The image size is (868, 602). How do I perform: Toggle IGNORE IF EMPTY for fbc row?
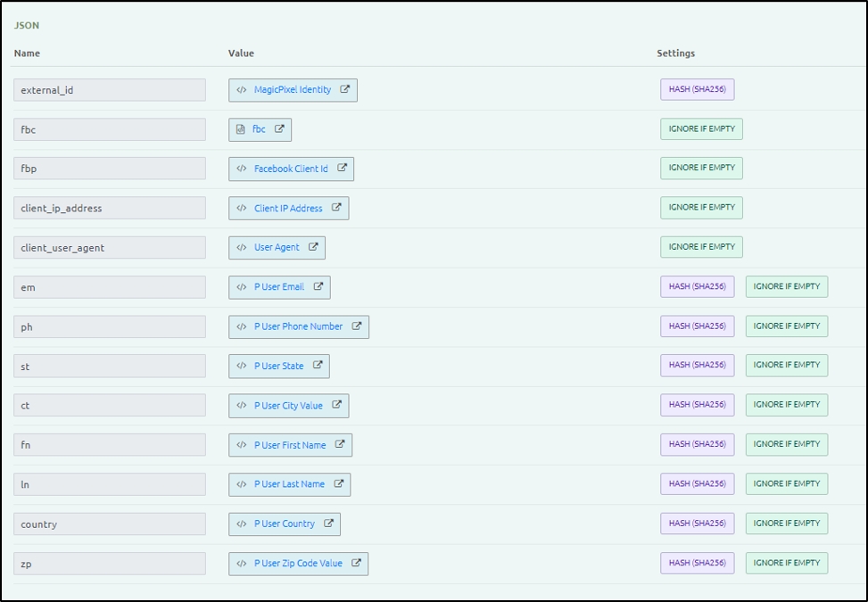click(701, 129)
